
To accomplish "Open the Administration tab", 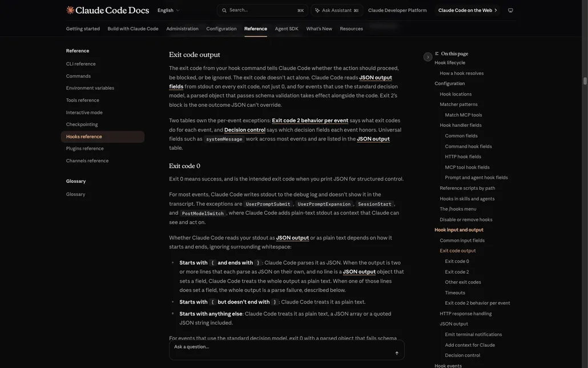I will (182, 29).
